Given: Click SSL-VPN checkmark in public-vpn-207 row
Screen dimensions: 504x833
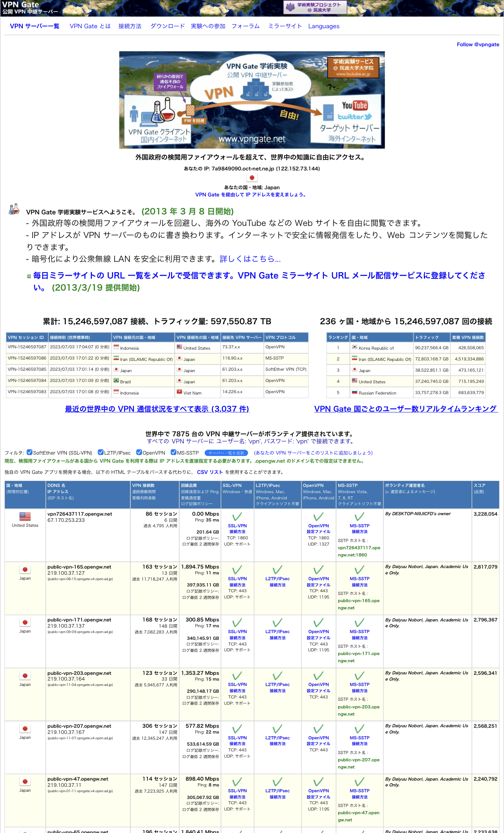Looking at the screenshot, I should pyautogui.click(x=237, y=729).
